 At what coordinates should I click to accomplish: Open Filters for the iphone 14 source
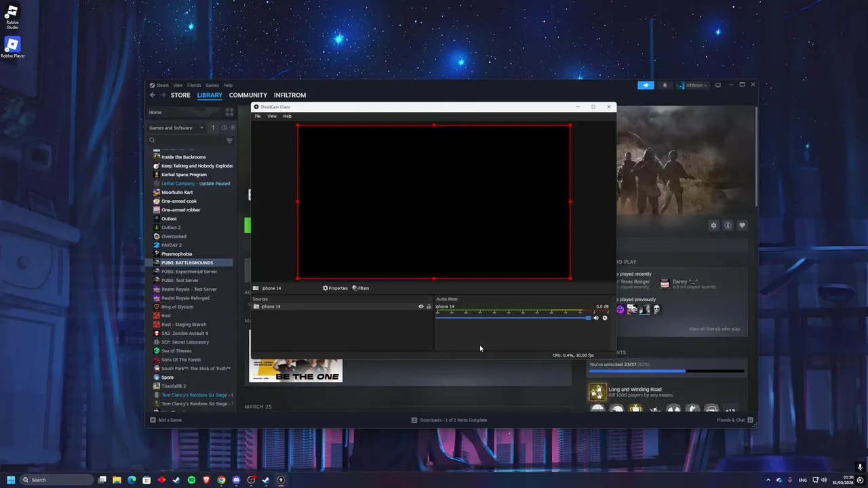click(361, 288)
